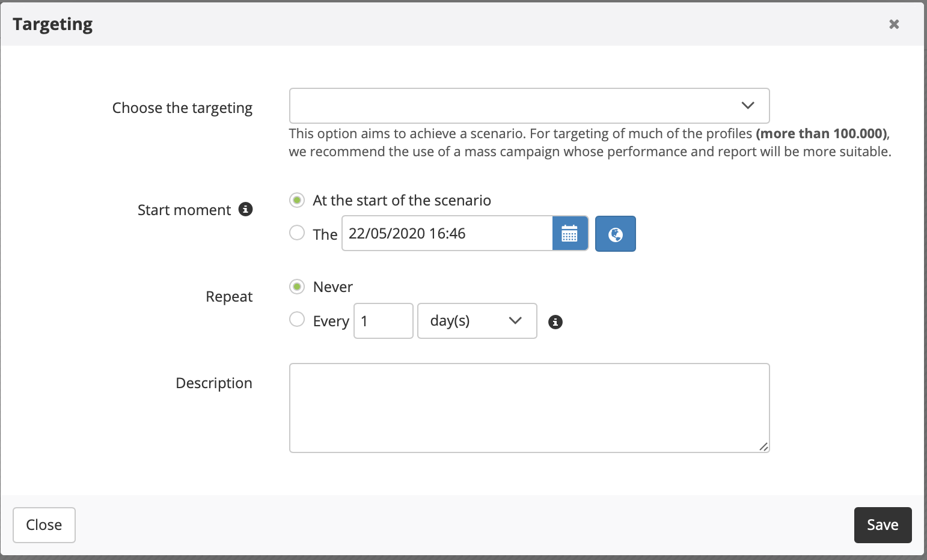Enable the "Every" repeat radio option
The height and width of the screenshot is (560, 927).
[297, 319]
